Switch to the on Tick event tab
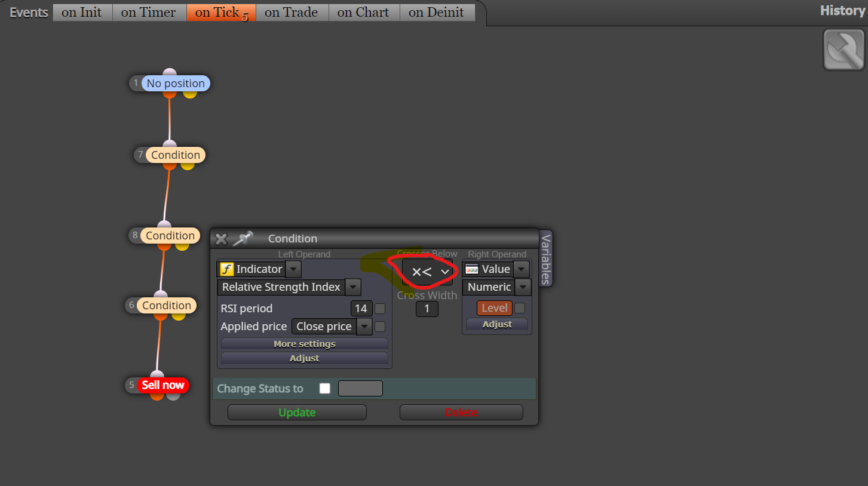Screen dimensions: 868x486 tap(221, 13)
